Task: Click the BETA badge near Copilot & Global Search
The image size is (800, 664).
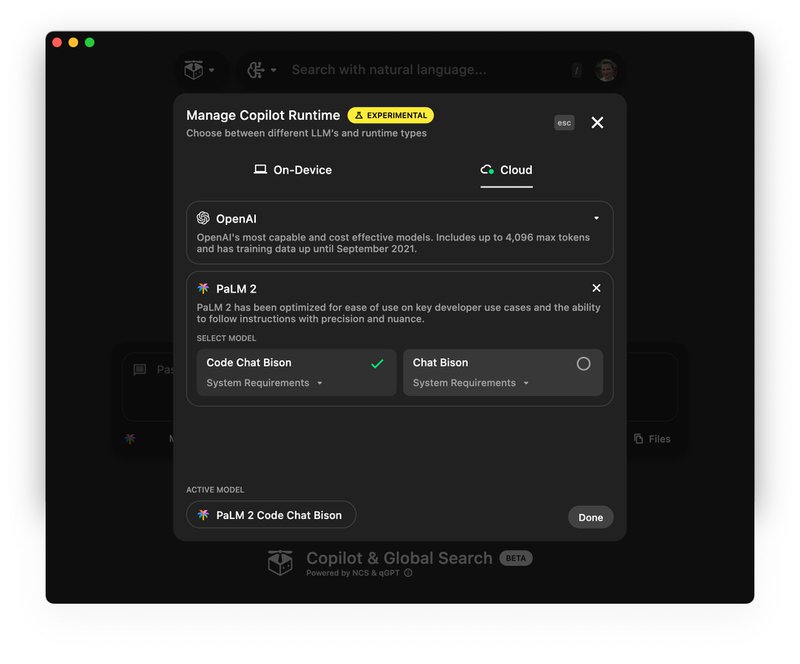Action: point(515,558)
